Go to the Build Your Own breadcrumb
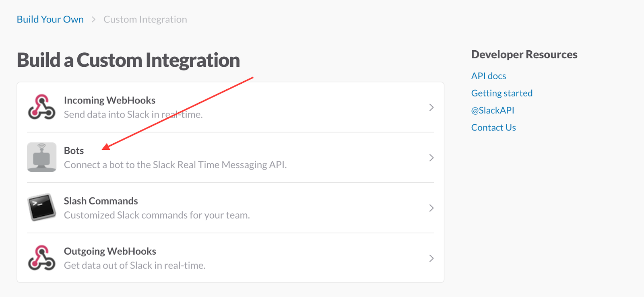This screenshot has width=644, height=297. tap(50, 19)
